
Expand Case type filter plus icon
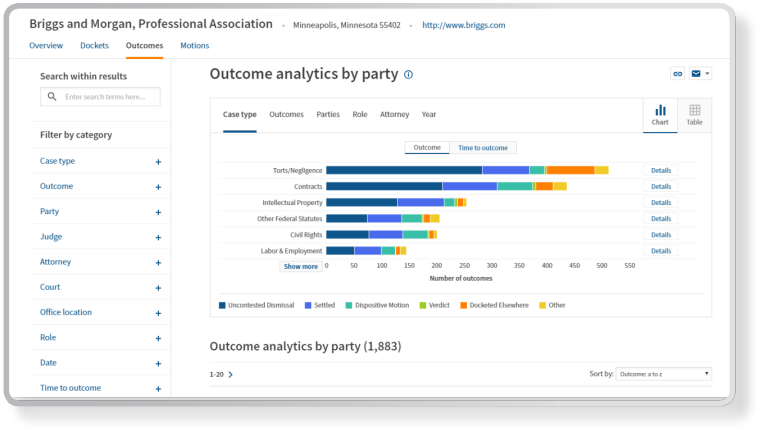click(x=158, y=162)
